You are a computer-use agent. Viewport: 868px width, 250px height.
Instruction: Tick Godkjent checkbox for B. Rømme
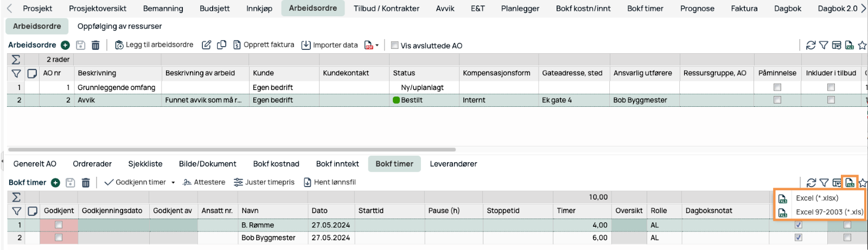click(59, 225)
